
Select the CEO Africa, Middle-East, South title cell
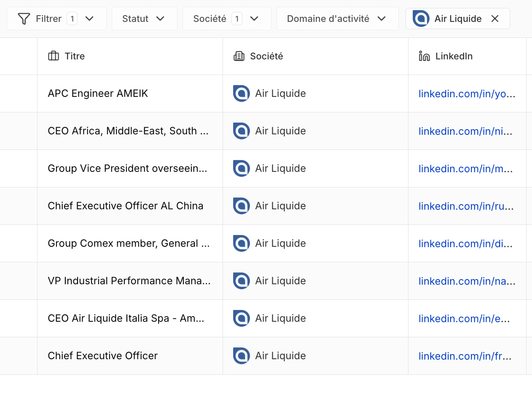[x=130, y=131]
